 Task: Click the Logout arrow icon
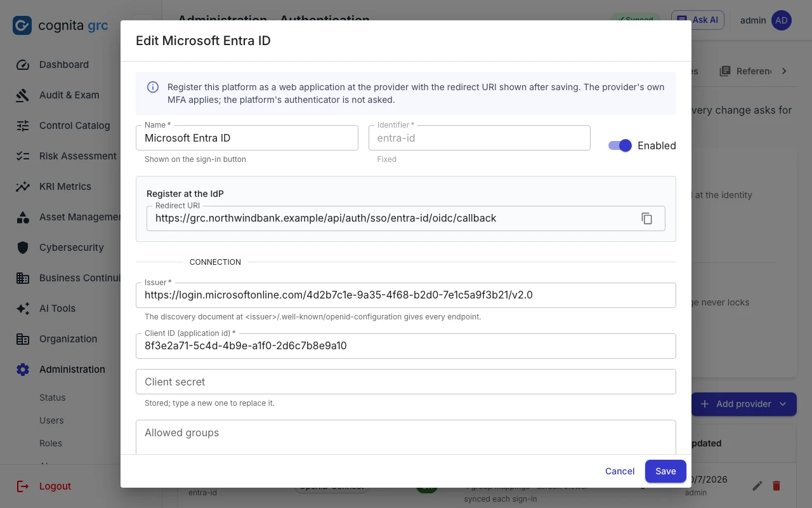[23, 486]
